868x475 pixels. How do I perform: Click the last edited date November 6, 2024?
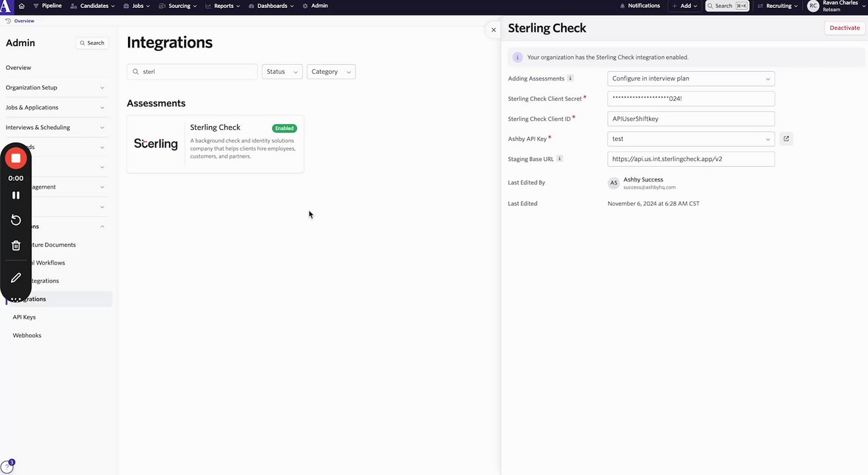(x=653, y=204)
